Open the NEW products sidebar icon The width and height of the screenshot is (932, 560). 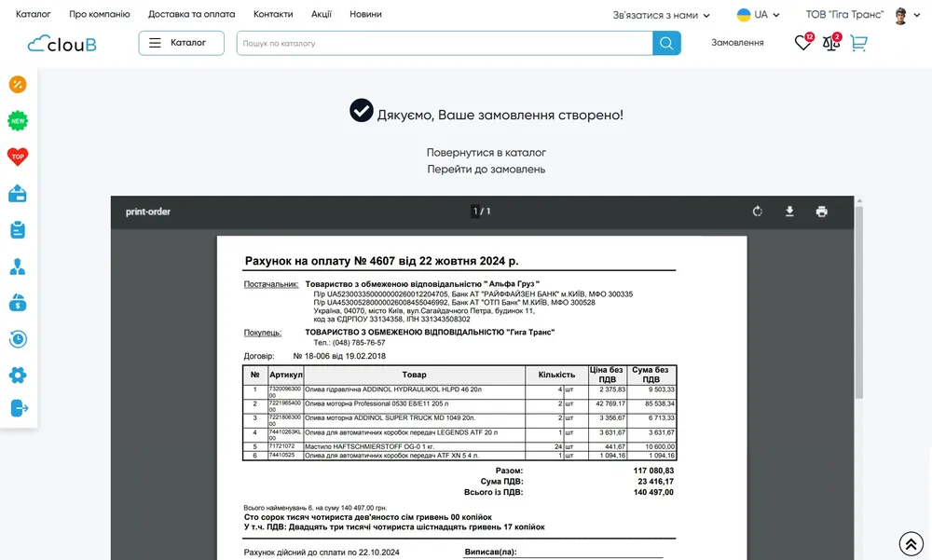(x=18, y=121)
